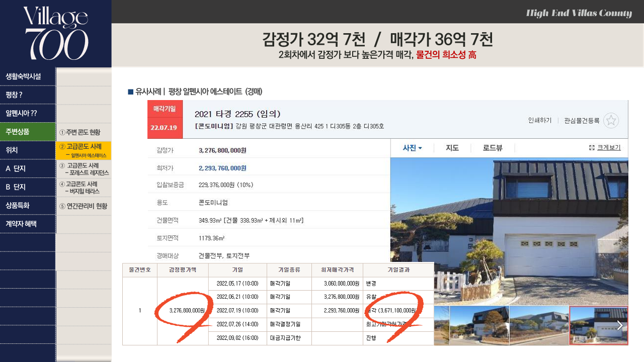Click the main garage property photo

tap(509, 231)
